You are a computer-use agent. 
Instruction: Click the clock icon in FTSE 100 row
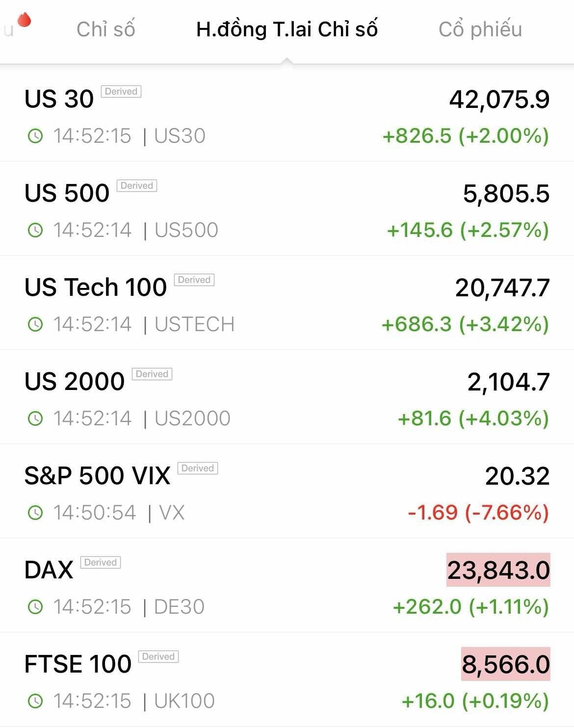pos(35,701)
